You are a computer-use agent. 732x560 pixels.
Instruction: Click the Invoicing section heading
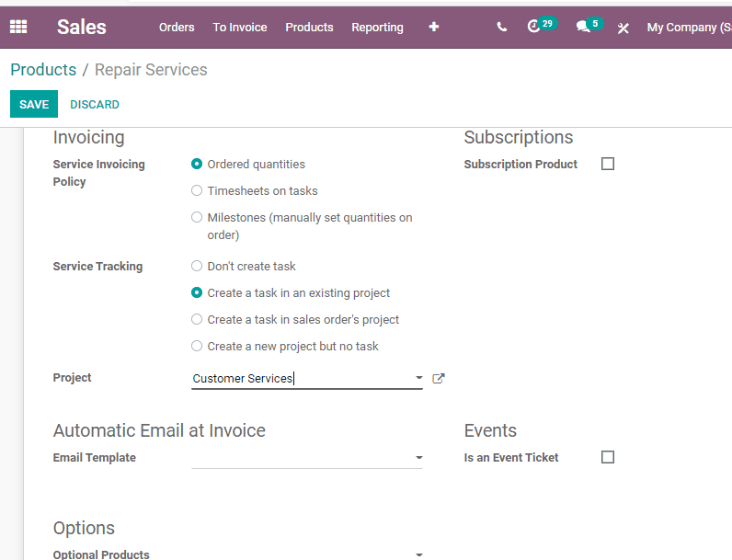[x=88, y=137]
